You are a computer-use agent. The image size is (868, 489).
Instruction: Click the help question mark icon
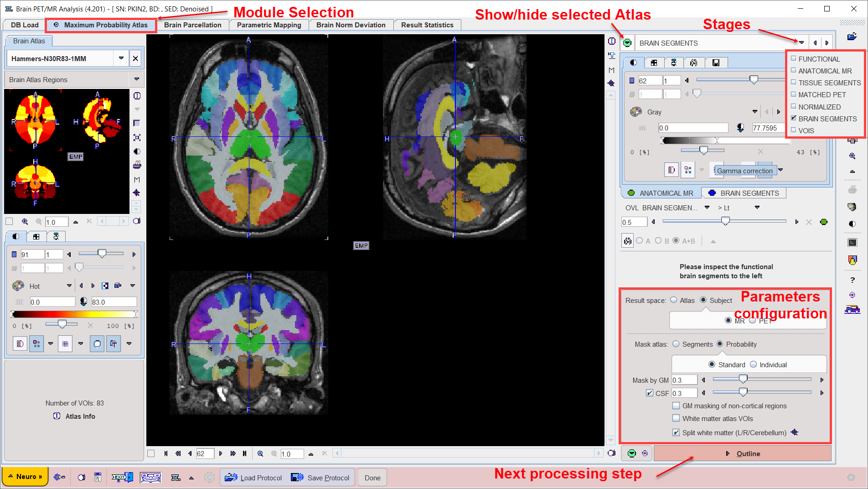tap(852, 280)
